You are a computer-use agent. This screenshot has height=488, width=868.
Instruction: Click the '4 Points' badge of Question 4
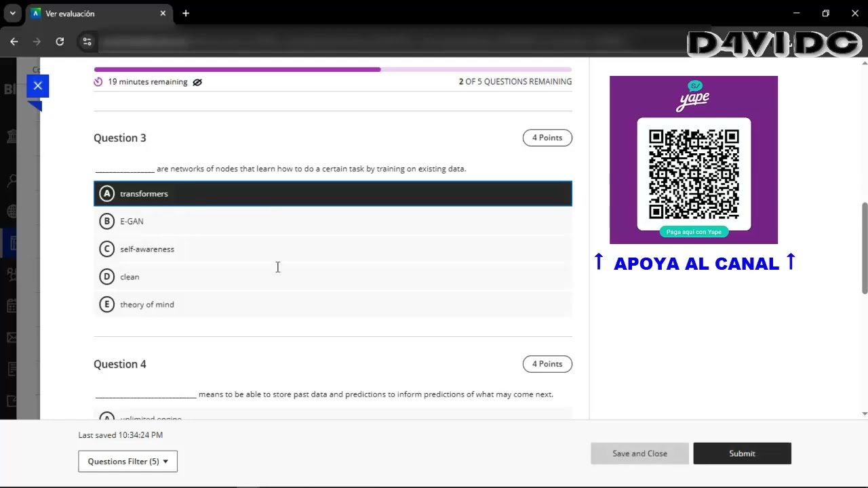tap(547, 364)
